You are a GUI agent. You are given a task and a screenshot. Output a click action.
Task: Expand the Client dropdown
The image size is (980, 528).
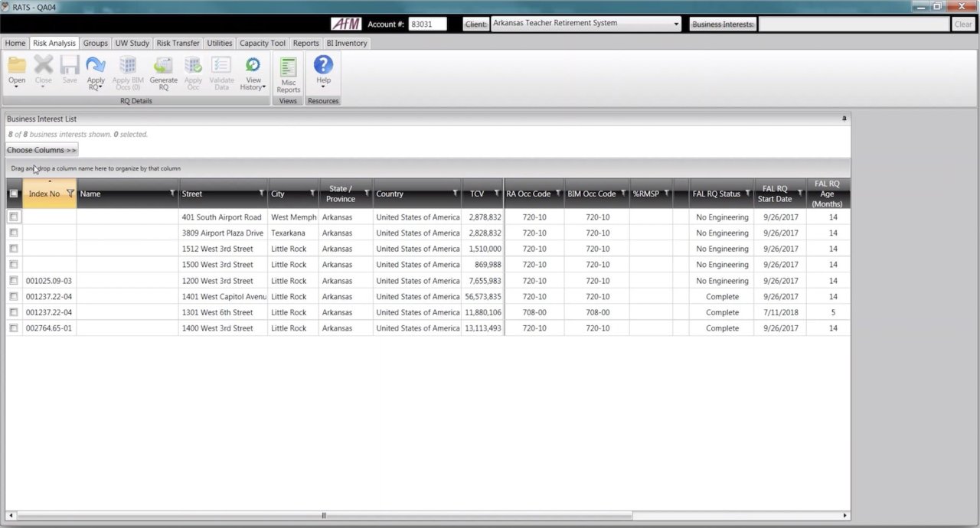pos(676,24)
